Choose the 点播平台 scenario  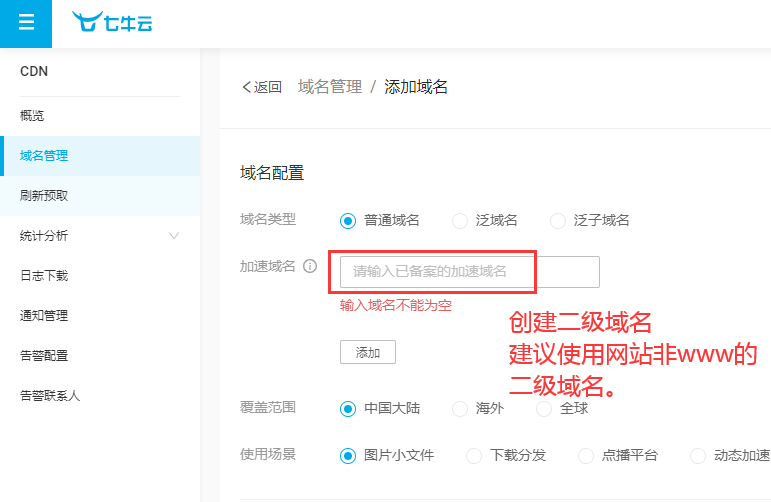[586, 455]
